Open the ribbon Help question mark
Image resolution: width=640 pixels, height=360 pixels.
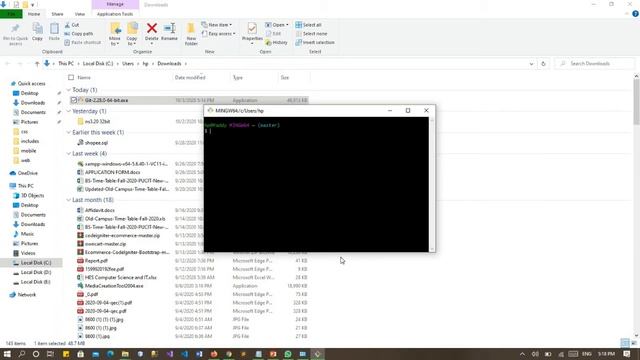coord(635,14)
